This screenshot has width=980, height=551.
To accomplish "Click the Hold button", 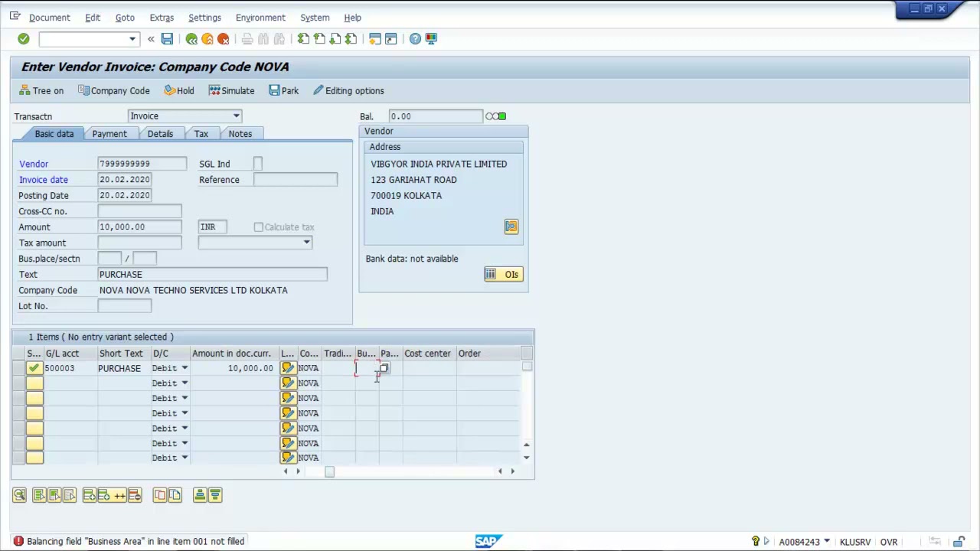I will coord(179,90).
